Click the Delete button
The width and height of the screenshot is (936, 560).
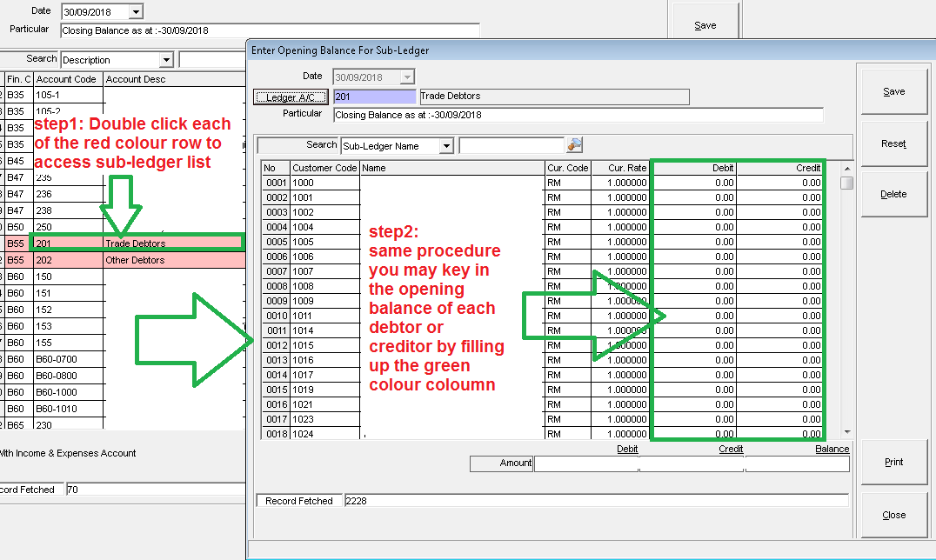(x=893, y=195)
